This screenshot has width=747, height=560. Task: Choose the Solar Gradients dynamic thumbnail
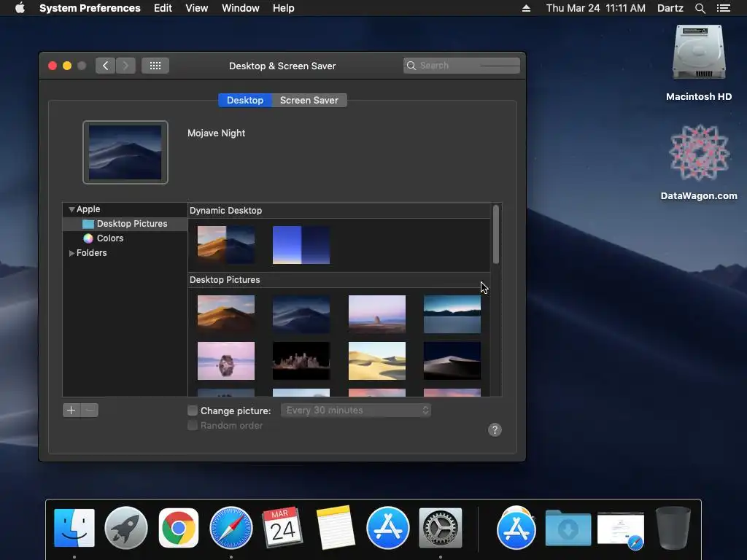(301, 245)
